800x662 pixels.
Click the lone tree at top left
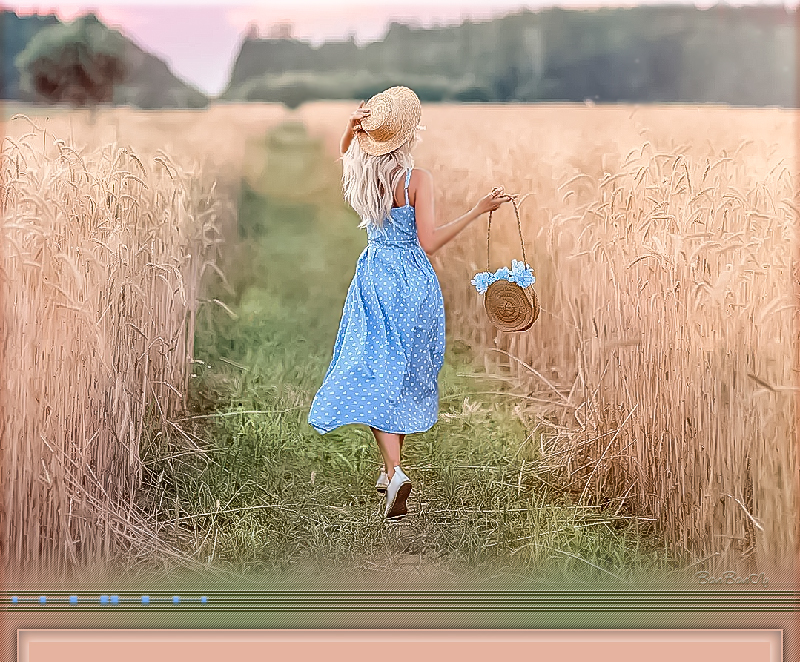pos(72,60)
